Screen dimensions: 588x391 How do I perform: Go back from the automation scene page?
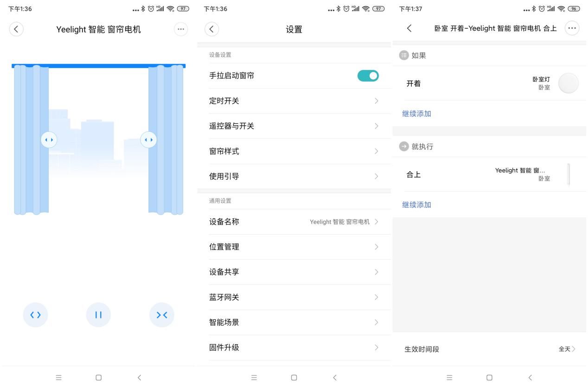coord(409,28)
